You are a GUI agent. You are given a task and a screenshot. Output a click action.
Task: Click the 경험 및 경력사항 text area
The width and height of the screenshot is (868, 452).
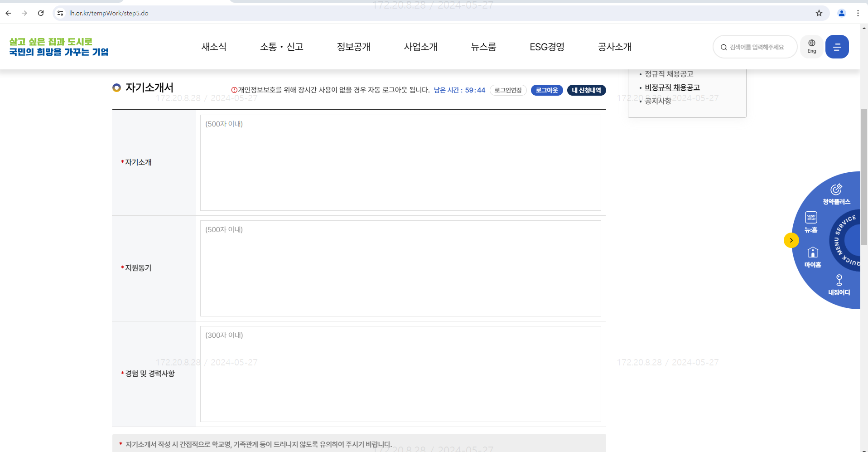pos(400,374)
